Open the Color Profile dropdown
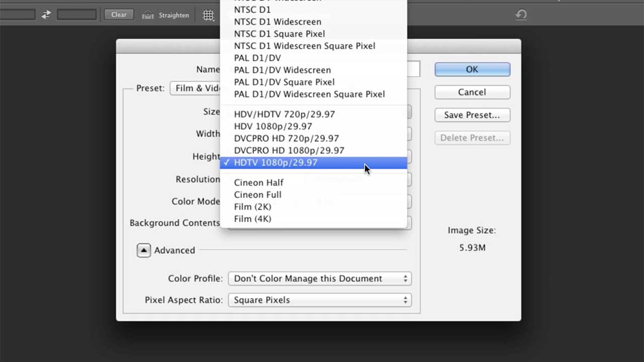The height and width of the screenshot is (362, 644). coord(319,278)
